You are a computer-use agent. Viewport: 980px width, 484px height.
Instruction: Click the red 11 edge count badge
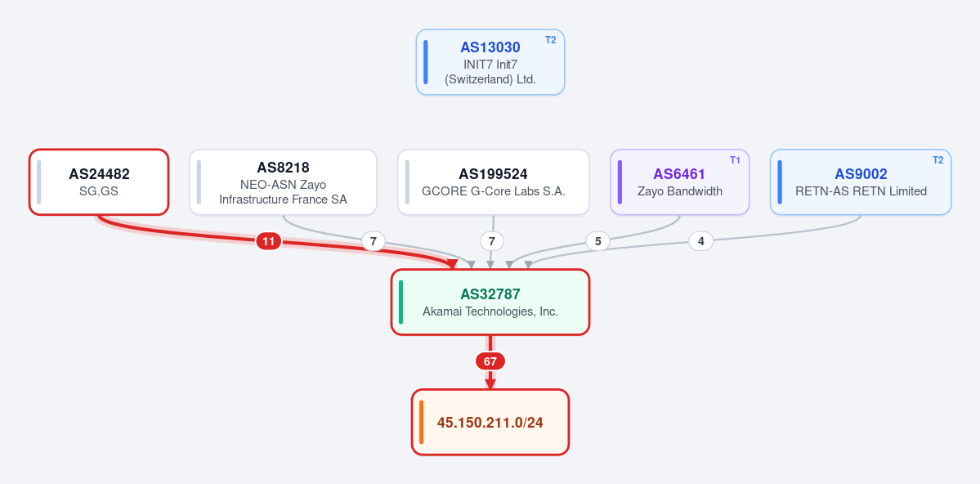point(268,240)
